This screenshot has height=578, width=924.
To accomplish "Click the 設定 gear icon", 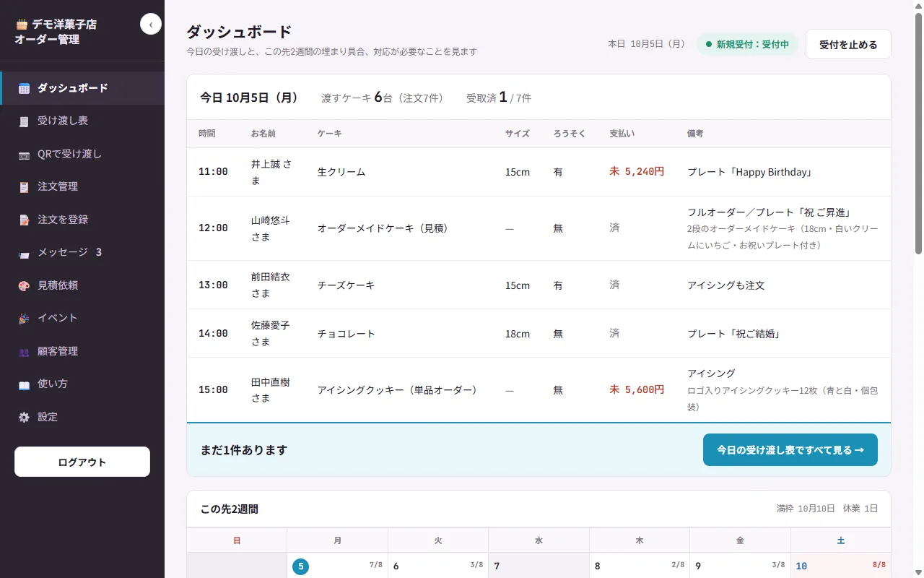I will coord(25,418).
